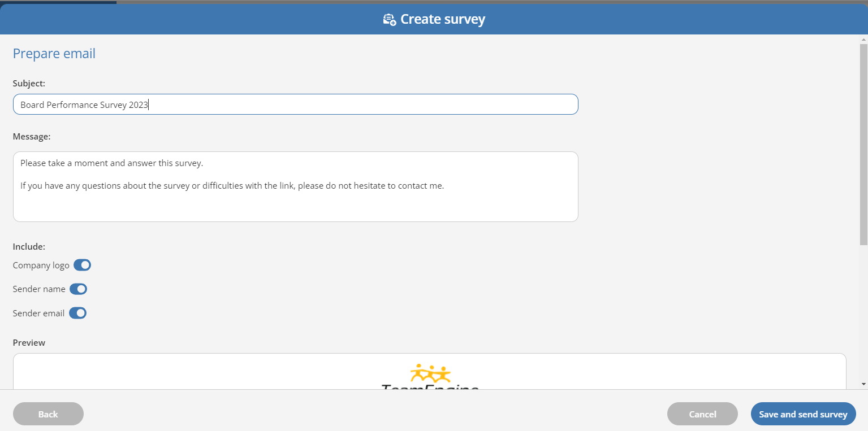Viewport: 868px width, 431px height.
Task: Click the TeamEngine logo in the preview
Action: 430,377
